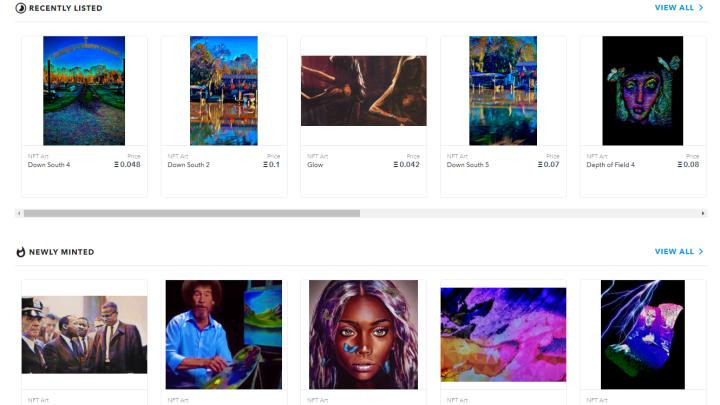The height and width of the screenshot is (405, 720).
Task: Expand the Recently Listed View All chevron
Action: [701, 8]
